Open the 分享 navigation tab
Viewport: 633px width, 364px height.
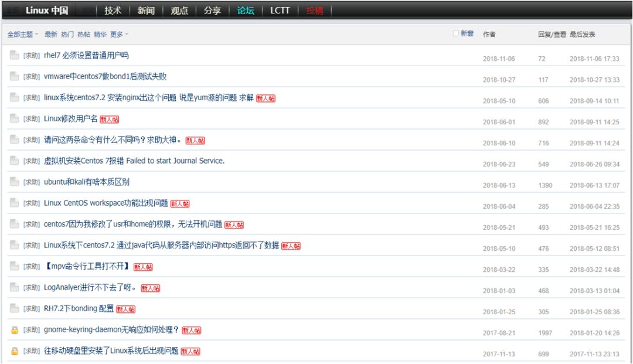point(212,11)
